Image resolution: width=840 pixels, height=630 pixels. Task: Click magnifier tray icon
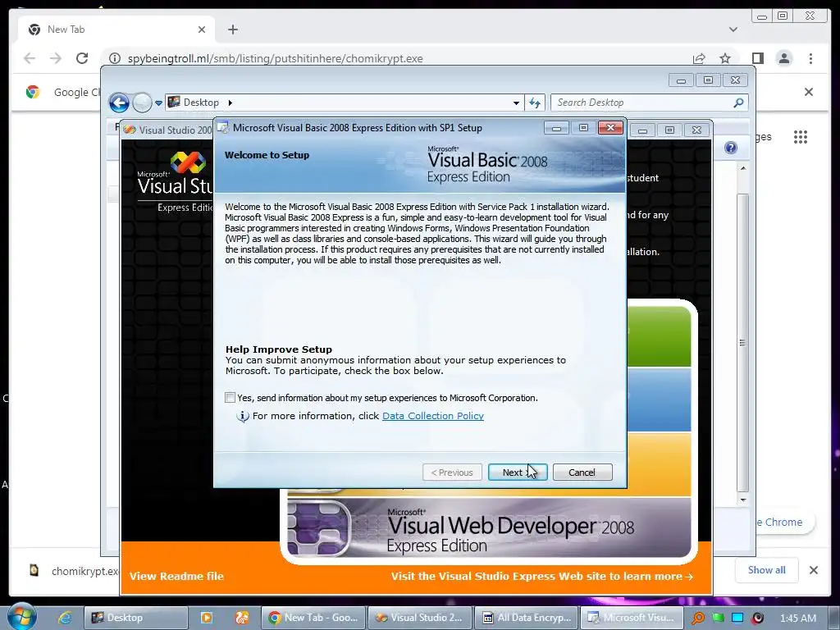click(698, 619)
